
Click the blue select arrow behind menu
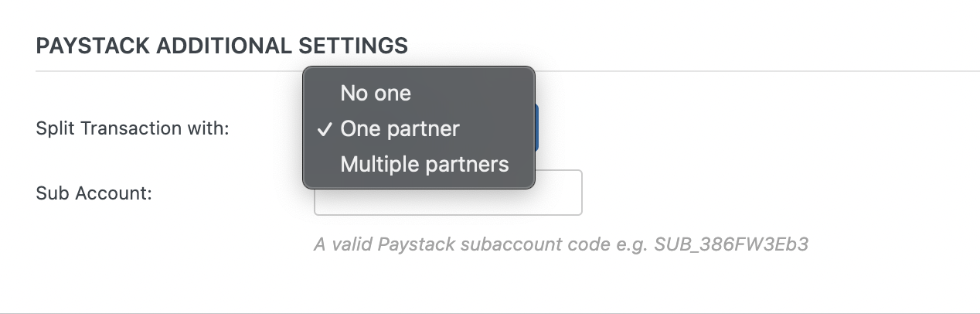(x=536, y=128)
